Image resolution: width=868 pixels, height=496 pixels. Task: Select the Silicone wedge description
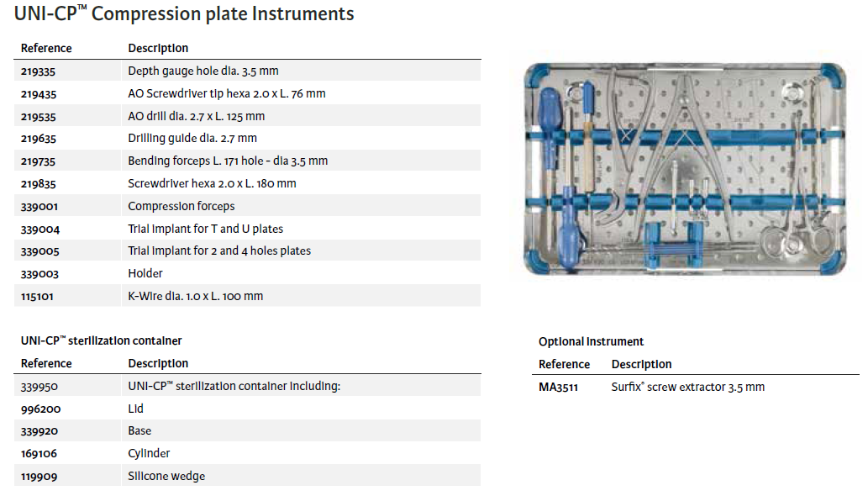166,476
